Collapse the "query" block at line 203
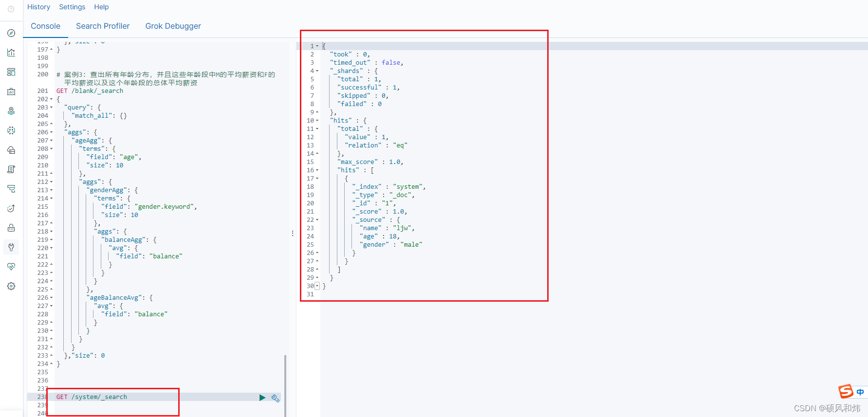Image resolution: width=868 pixels, height=417 pixels. point(51,108)
